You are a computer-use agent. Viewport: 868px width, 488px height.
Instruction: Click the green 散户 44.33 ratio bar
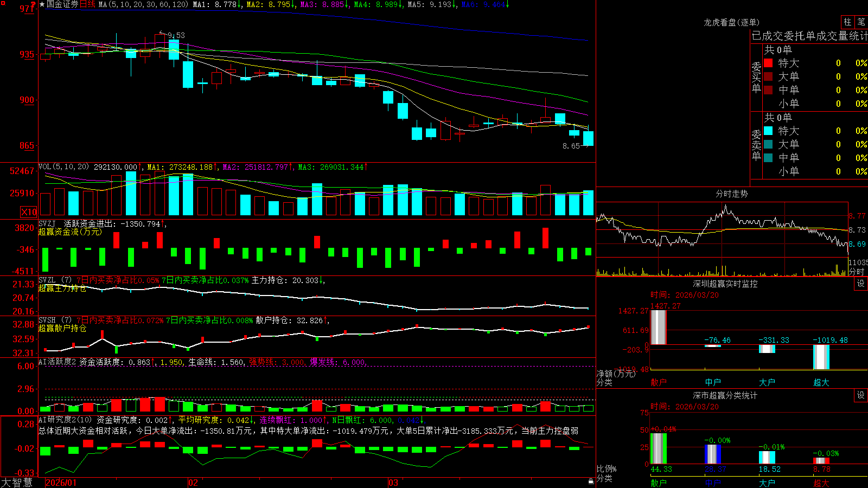659,448
